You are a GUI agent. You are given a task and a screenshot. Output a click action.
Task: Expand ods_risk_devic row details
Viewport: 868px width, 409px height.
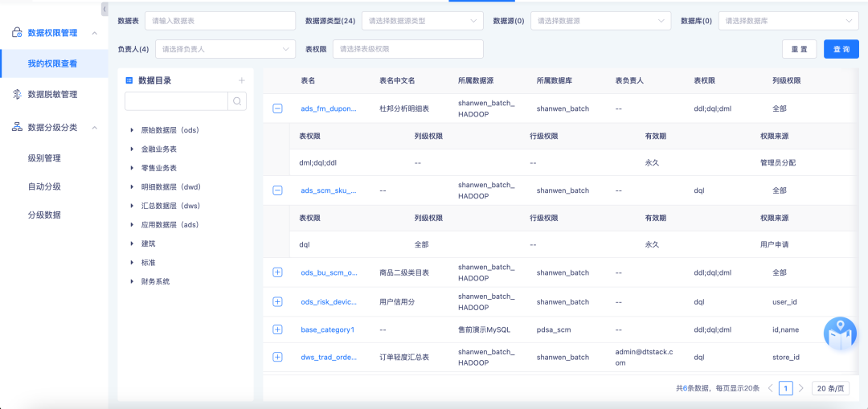tap(277, 301)
